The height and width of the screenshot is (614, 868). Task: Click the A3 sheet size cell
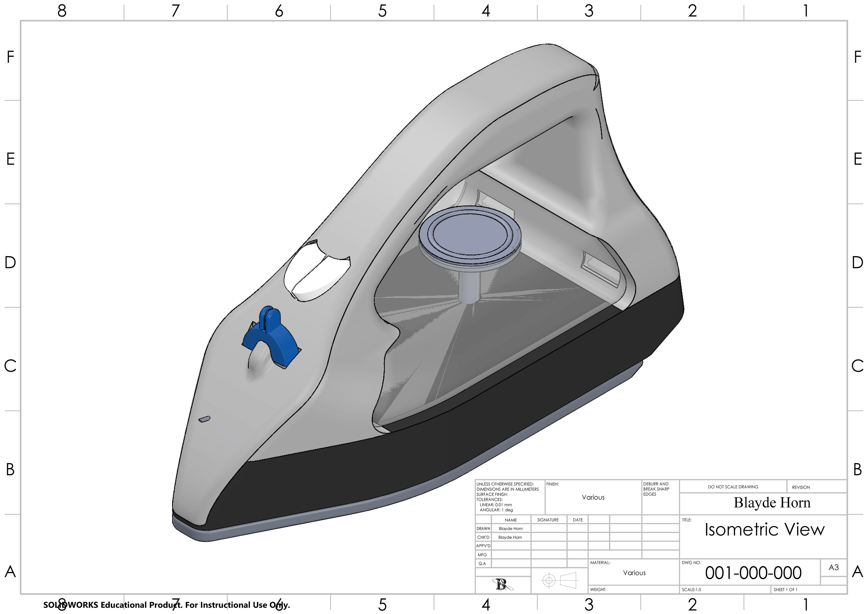click(x=833, y=567)
